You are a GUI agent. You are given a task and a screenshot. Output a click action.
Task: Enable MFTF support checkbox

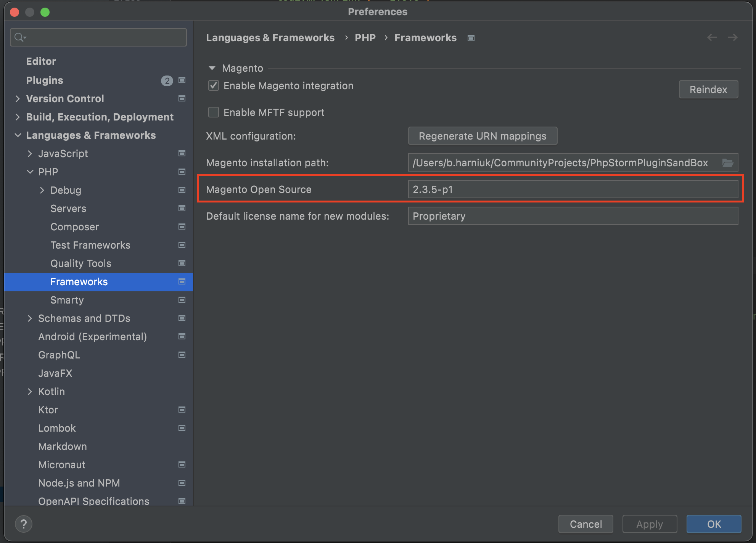click(214, 112)
